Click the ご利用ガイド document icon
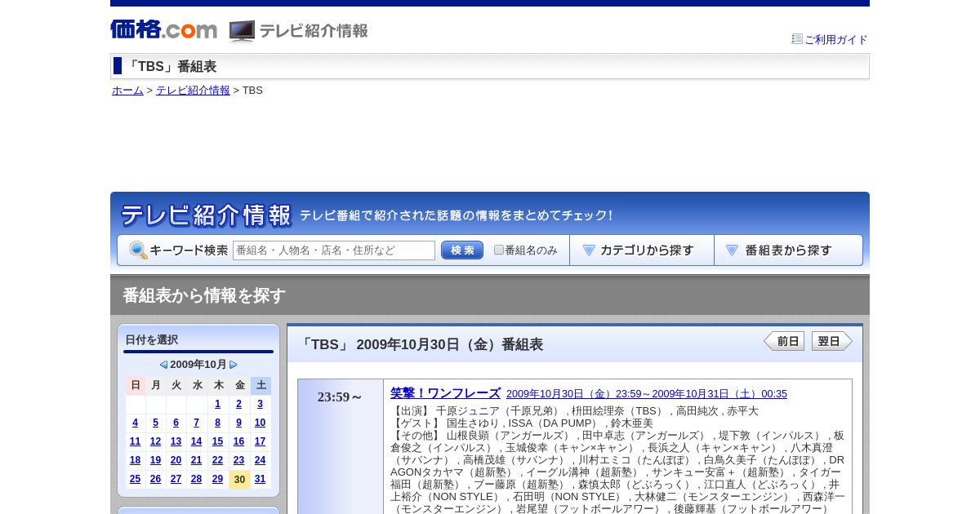980x514 pixels. pyautogui.click(x=797, y=38)
